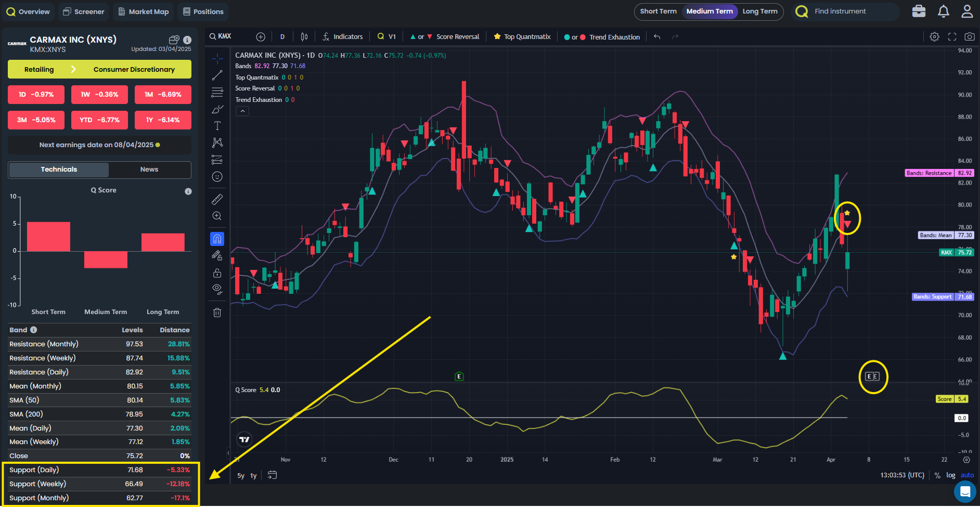Open the Indicators dialog
This screenshot has width=980, height=507.
click(x=342, y=37)
